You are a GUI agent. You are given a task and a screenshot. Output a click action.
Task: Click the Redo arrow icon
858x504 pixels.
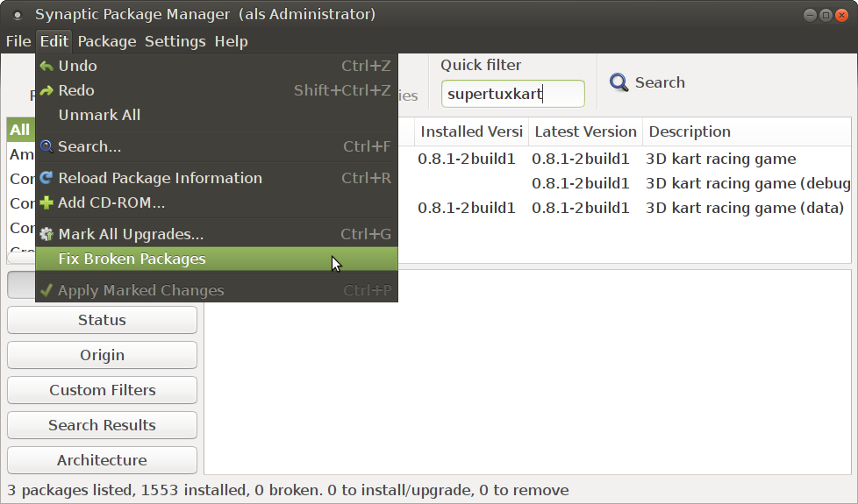[x=46, y=91]
